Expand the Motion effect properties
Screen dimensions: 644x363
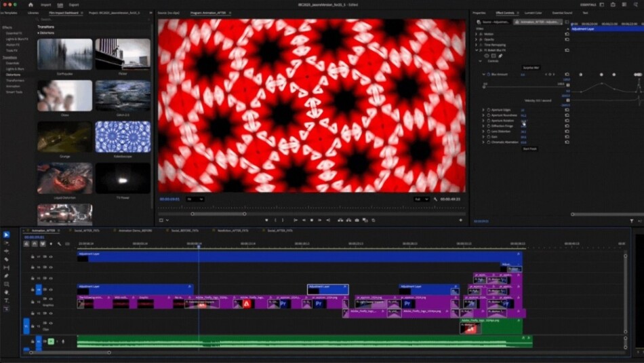coord(477,34)
